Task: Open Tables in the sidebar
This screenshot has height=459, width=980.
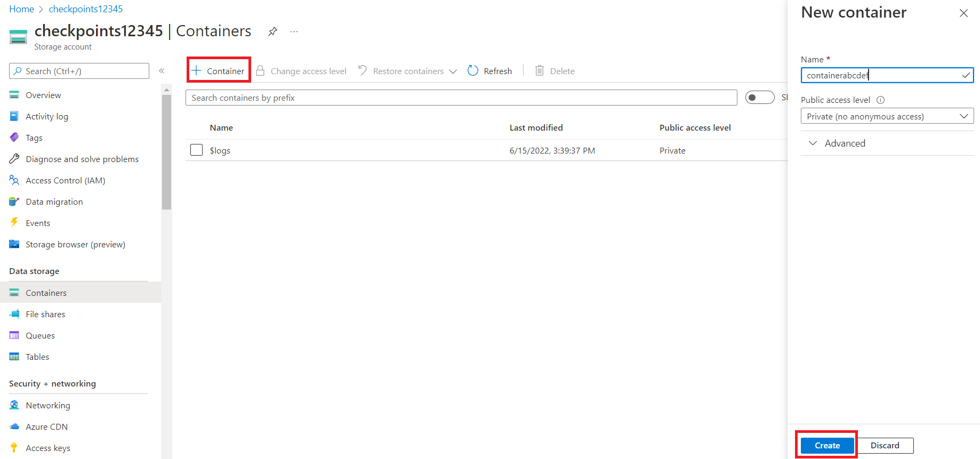Action: [x=37, y=357]
